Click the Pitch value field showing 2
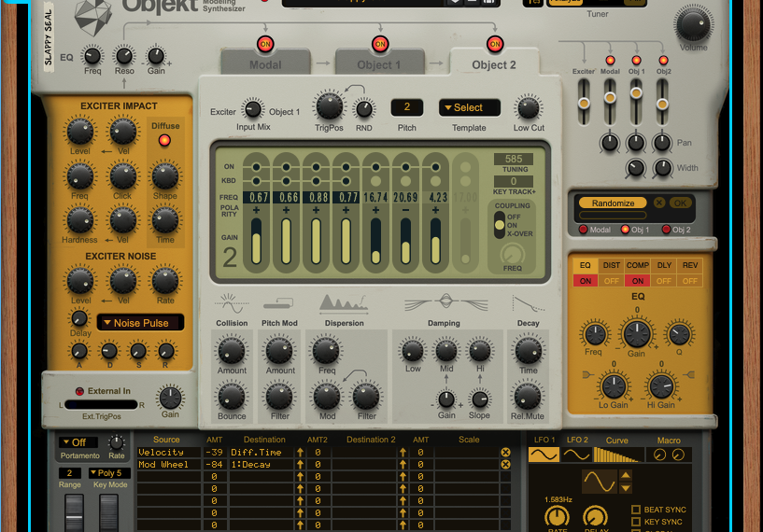 click(407, 107)
